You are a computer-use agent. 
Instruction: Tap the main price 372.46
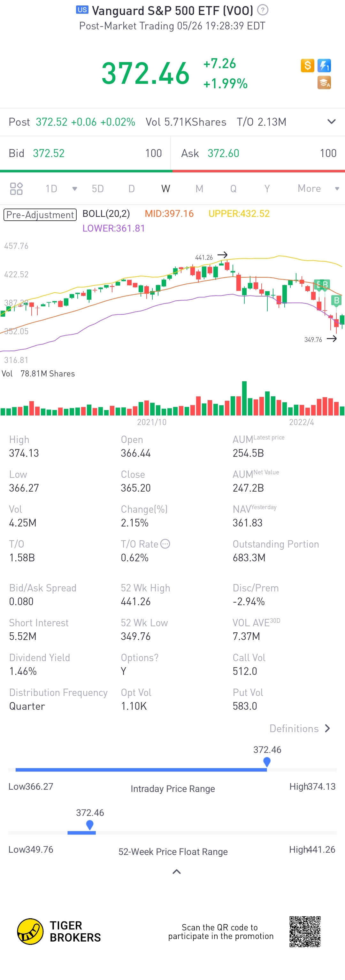(146, 73)
